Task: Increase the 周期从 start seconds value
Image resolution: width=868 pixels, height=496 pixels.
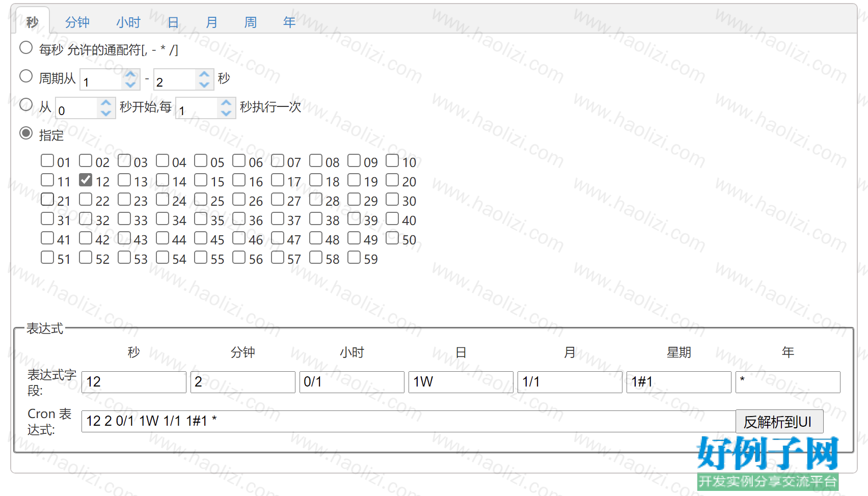Action: tap(131, 74)
